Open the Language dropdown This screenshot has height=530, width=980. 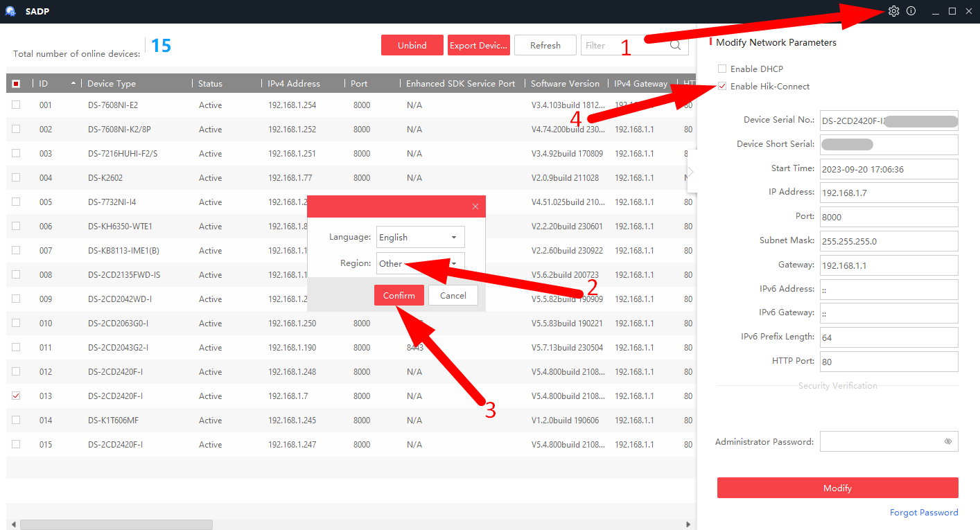click(x=420, y=237)
